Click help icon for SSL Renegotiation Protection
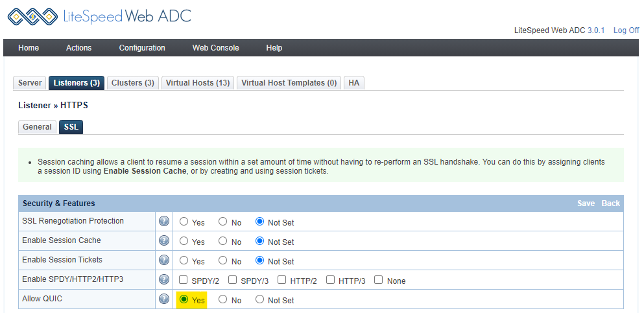 (x=164, y=222)
